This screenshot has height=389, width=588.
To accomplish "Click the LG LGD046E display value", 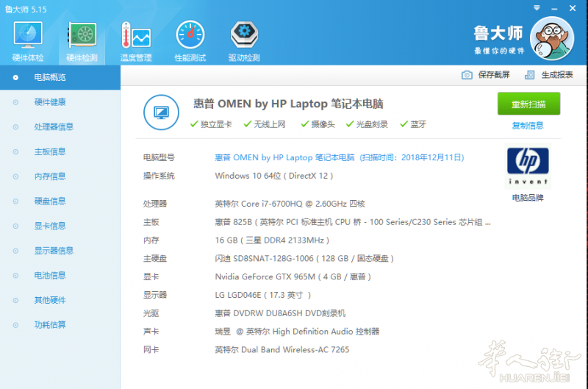I will click(x=263, y=295).
